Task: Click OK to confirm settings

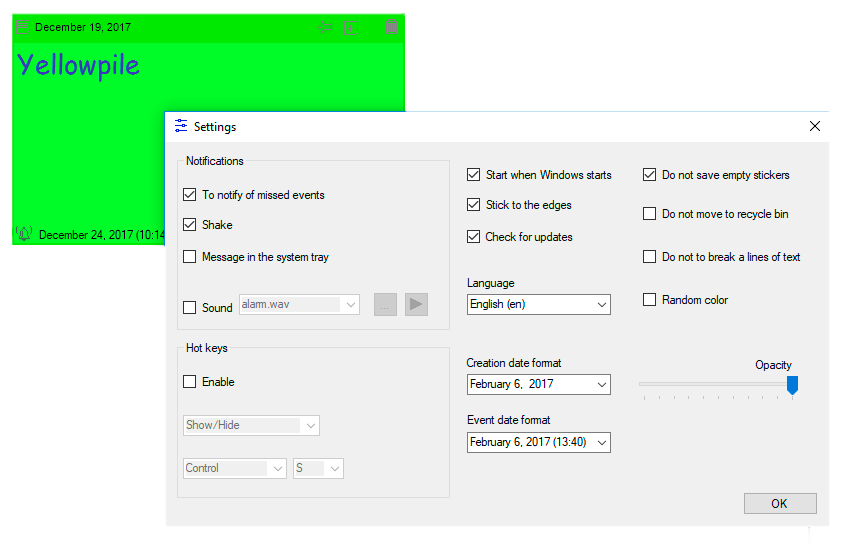Action: tap(780, 504)
